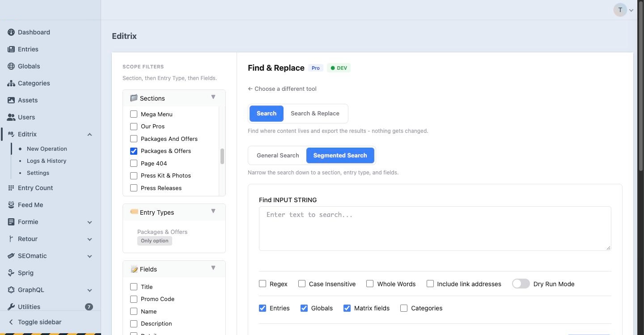The height and width of the screenshot is (335, 644).
Task: Open Logs & History in Editrix menu
Action: [x=47, y=161]
